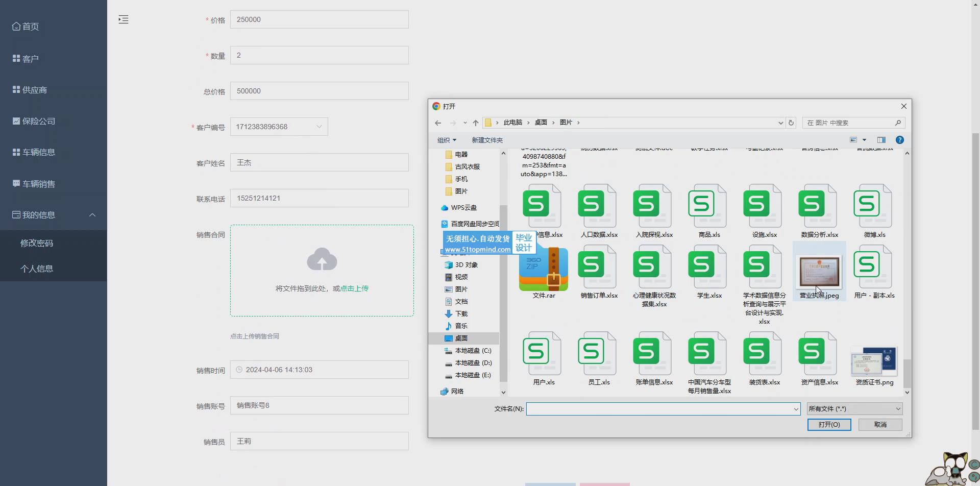Screen dimensions: 980x486
Task: Open file dialog help icon
Action: pyautogui.click(x=900, y=140)
